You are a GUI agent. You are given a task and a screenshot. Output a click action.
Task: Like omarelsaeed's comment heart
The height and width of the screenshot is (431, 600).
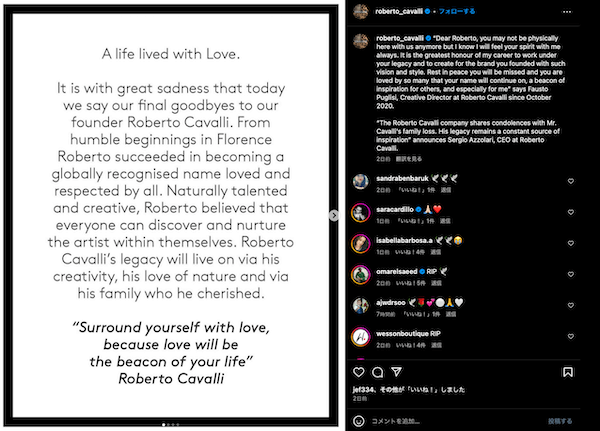571,274
